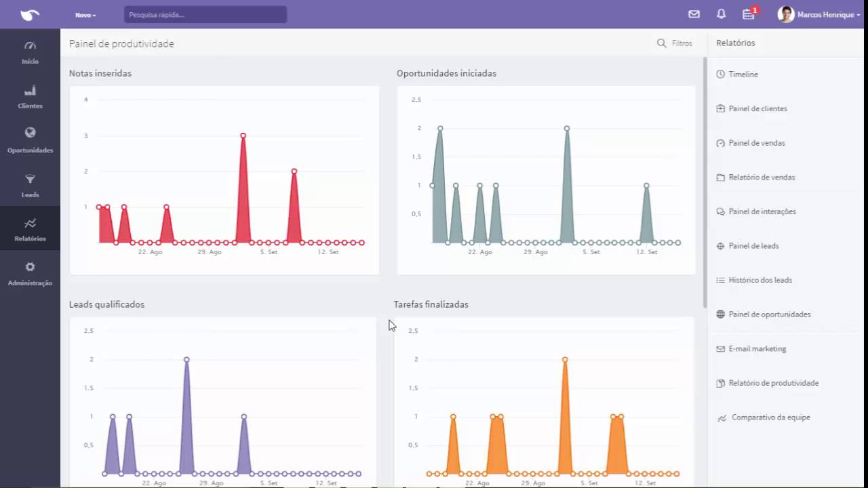
Task: Click the icon next to Painel de clientes
Action: 721,108
